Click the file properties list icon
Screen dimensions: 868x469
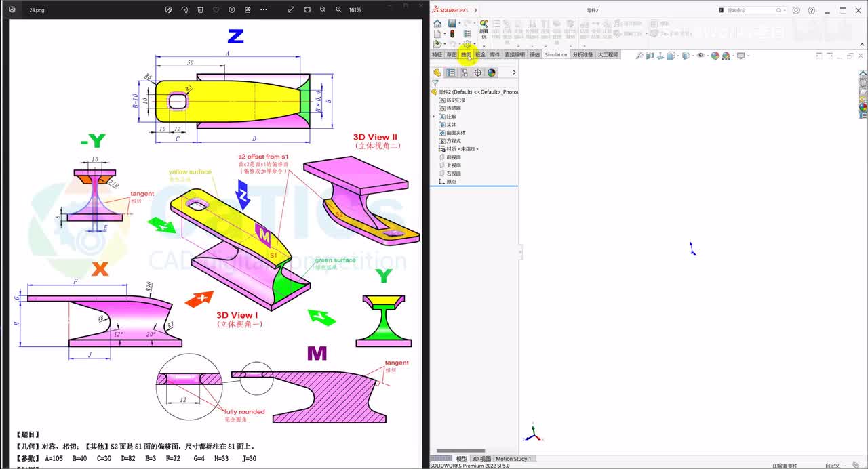467,33
